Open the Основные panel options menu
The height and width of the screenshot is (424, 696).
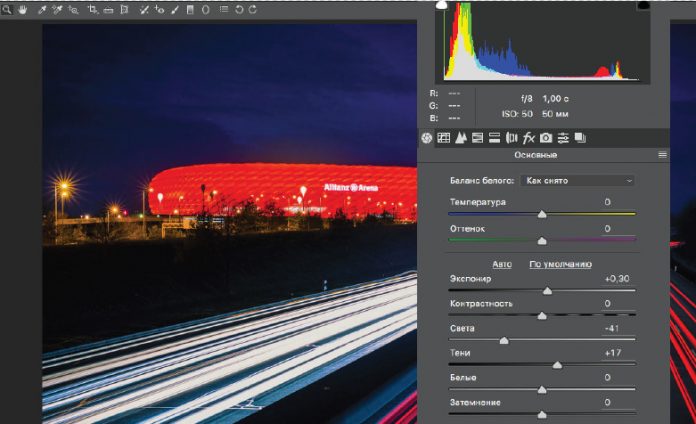[662, 155]
